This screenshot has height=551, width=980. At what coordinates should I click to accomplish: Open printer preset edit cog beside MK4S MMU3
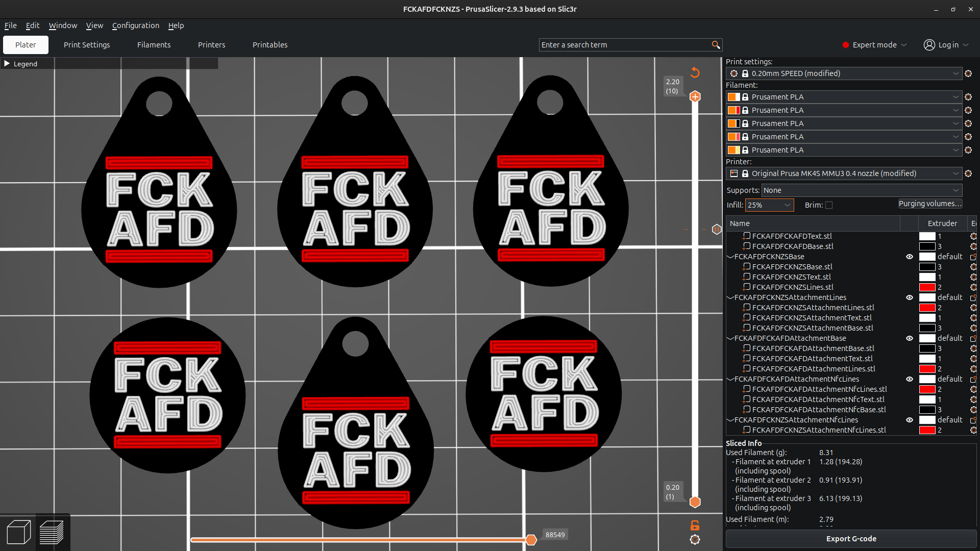[968, 173]
